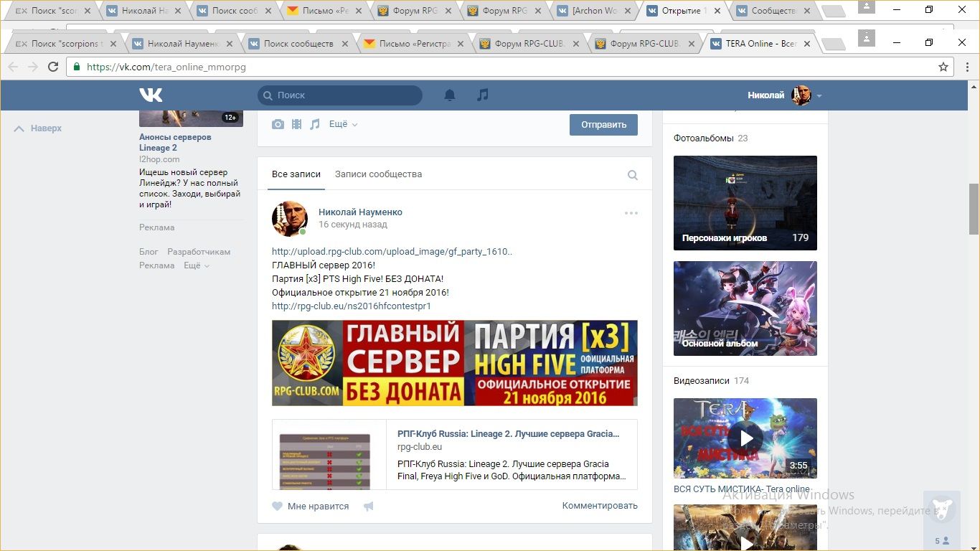Expand the Ещё attachment dropdown

(343, 124)
